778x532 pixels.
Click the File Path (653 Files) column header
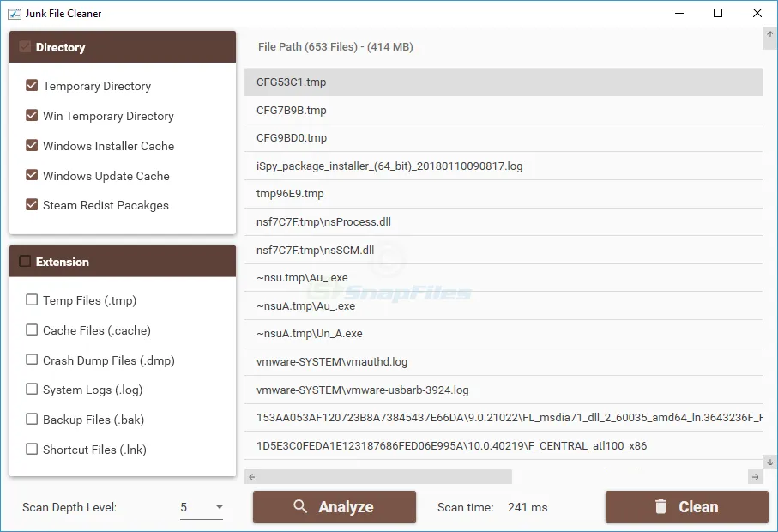point(335,47)
